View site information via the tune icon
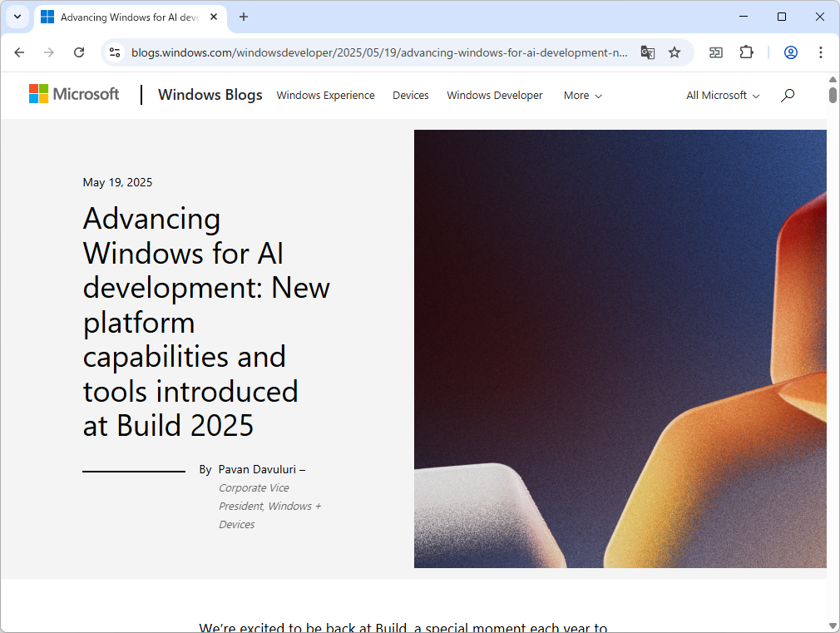This screenshot has width=840, height=633. (x=114, y=52)
